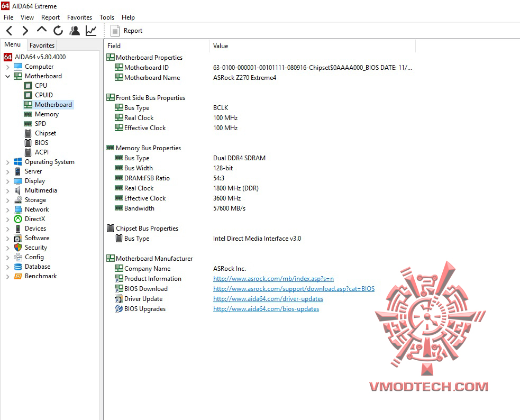This screenshot has height=420, width=520.
Task: Expand the Devices tree node
Action: point(7,229)
